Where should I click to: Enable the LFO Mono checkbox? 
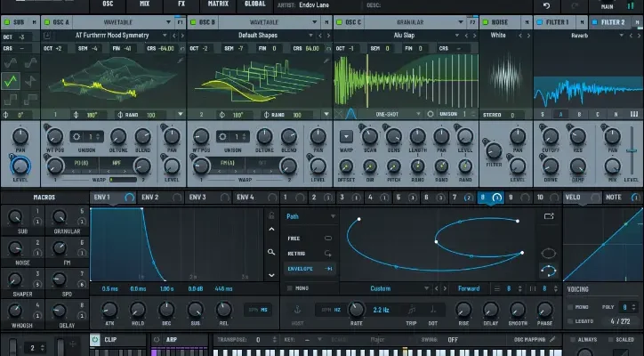(290, 288)
